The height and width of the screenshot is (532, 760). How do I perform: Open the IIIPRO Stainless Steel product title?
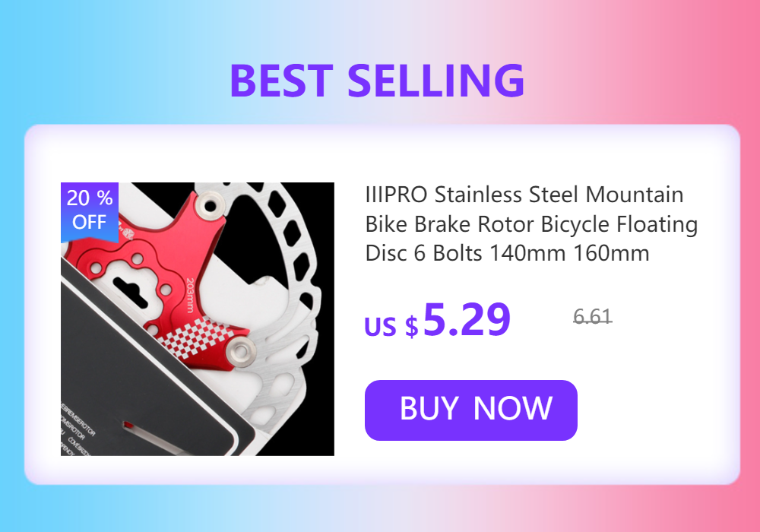point(531,224)
